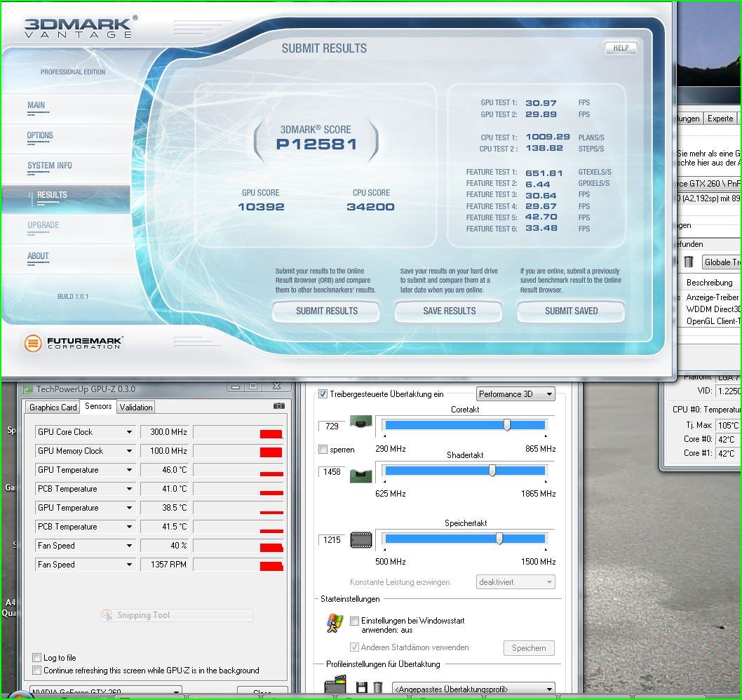742x700 pixels.
Task: Click the SUBMIT SAVED button
Action: point(571,311)
